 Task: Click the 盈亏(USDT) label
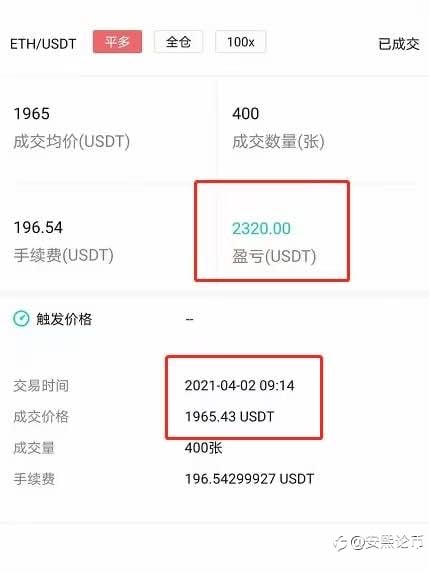pyautogui.click(x=274, y=256)
